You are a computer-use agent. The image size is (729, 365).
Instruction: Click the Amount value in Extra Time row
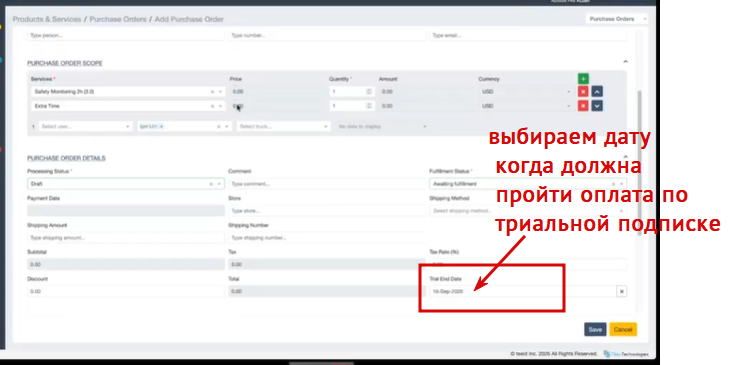point(426,106)
